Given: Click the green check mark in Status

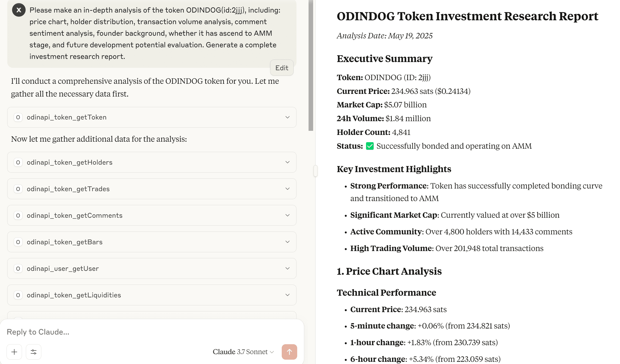Looking at the screenshot, I should click(370, 146).
